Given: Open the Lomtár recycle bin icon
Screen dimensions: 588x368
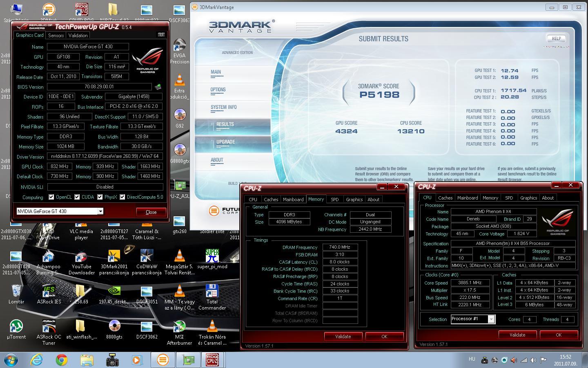Looking at the screenshot, I should (16, 294).
